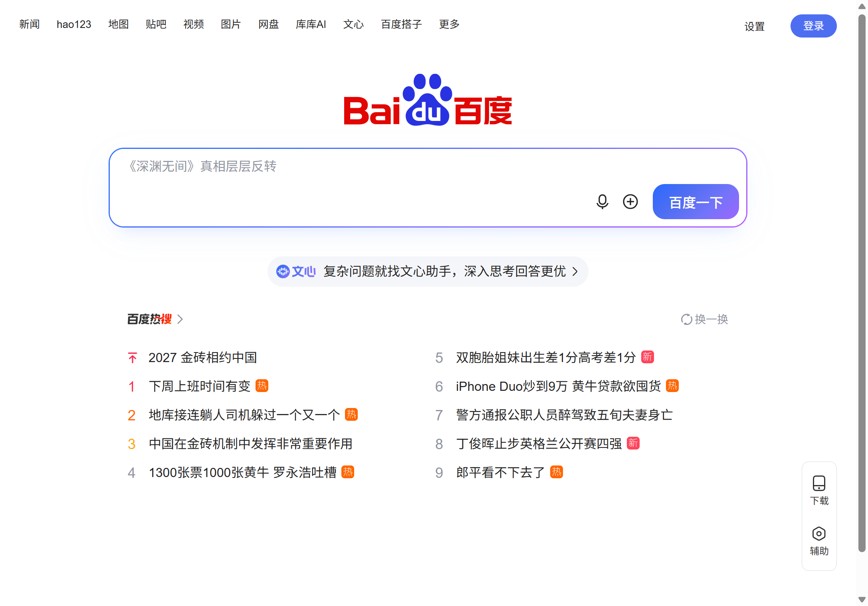The image size is (868, 606).
Task: Click 热 badge beside 下周上班时间有变
Action: tap(262, 386)
